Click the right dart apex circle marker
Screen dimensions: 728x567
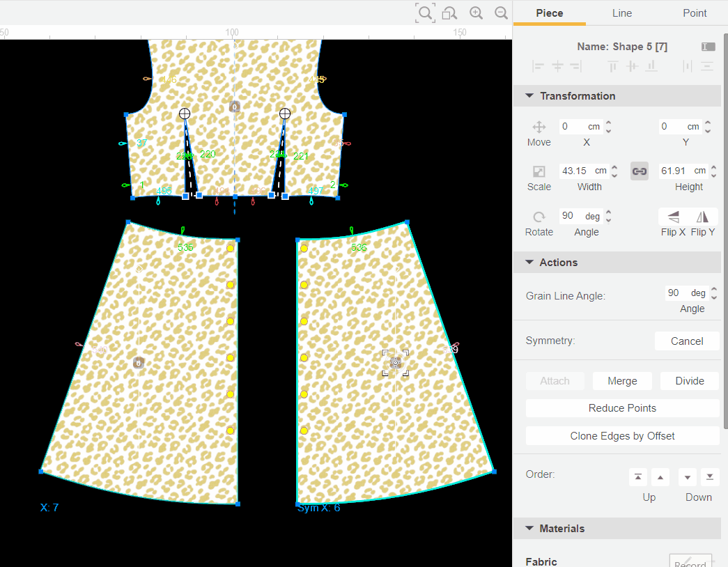coord(285,114)
